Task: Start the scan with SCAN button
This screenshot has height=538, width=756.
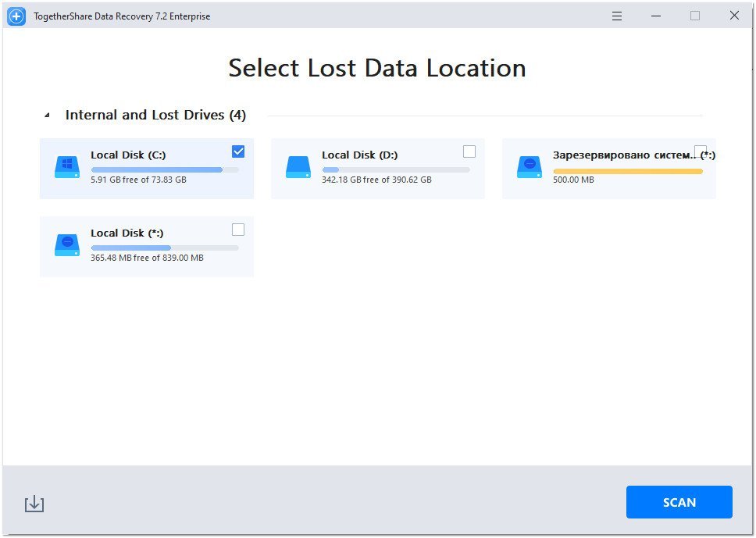Action: click(x=679, y=502)
